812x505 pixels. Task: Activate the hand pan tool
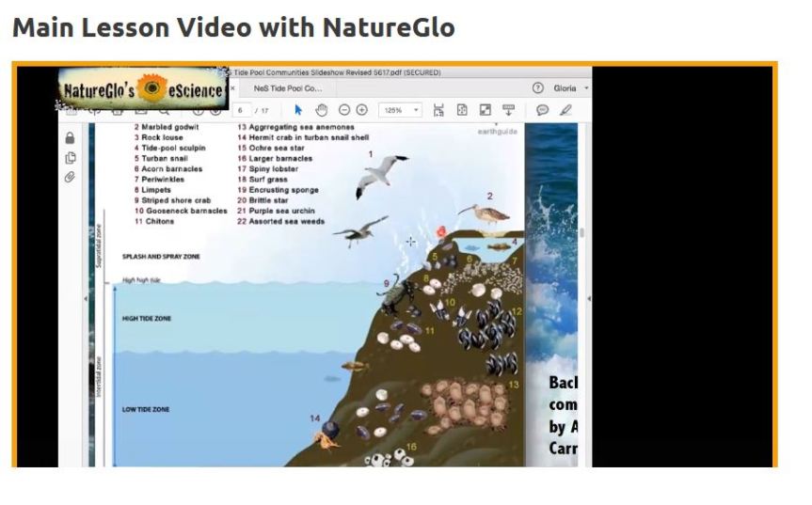pyautogui.click(x=321, y=110)
